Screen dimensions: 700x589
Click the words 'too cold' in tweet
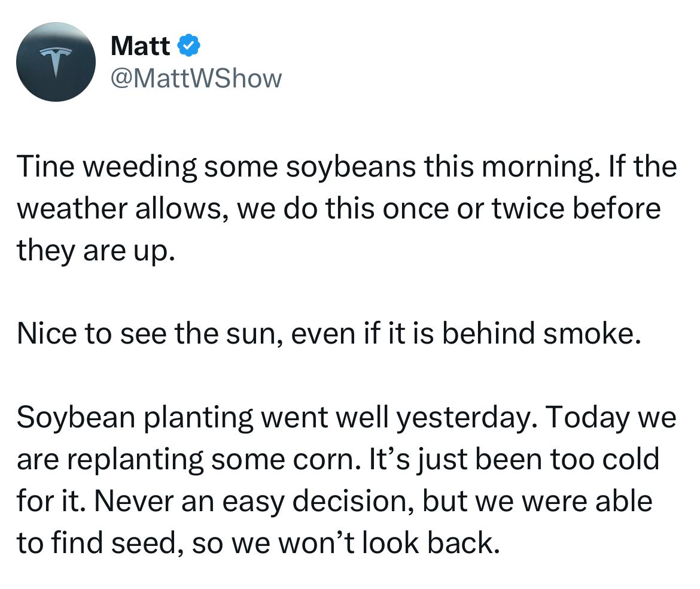pos(604,459)
